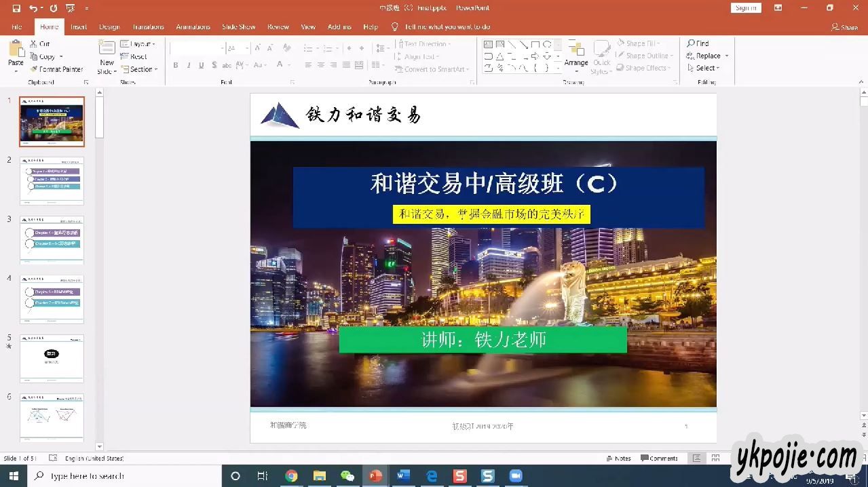This screenshot has height=487, width=868.
Task: Select slide 3 thumbnail in slide panel
Action: (x=52, y=239)
